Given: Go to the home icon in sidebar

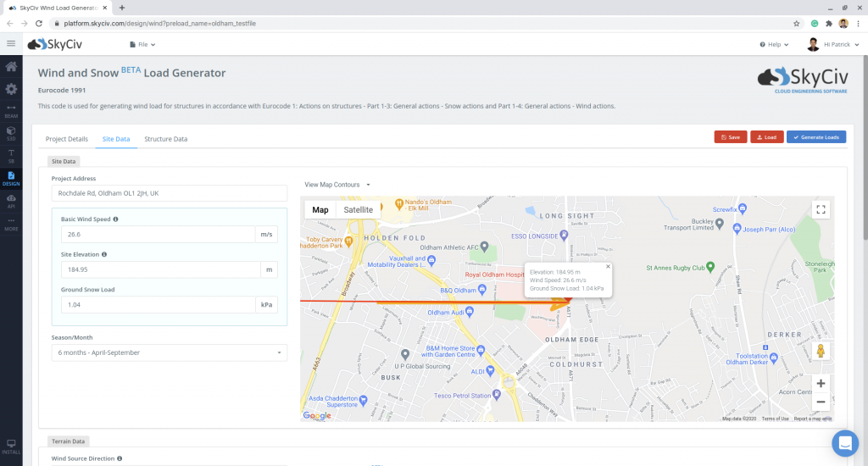Looking at the screenshot, I should pos(11,67).
